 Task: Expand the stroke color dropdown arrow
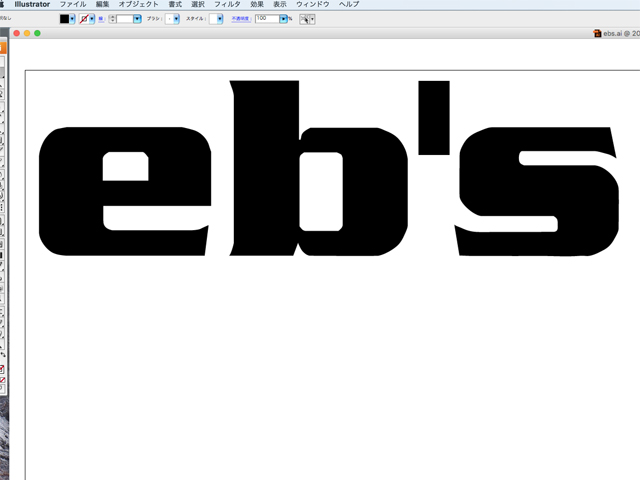[93, 18]
